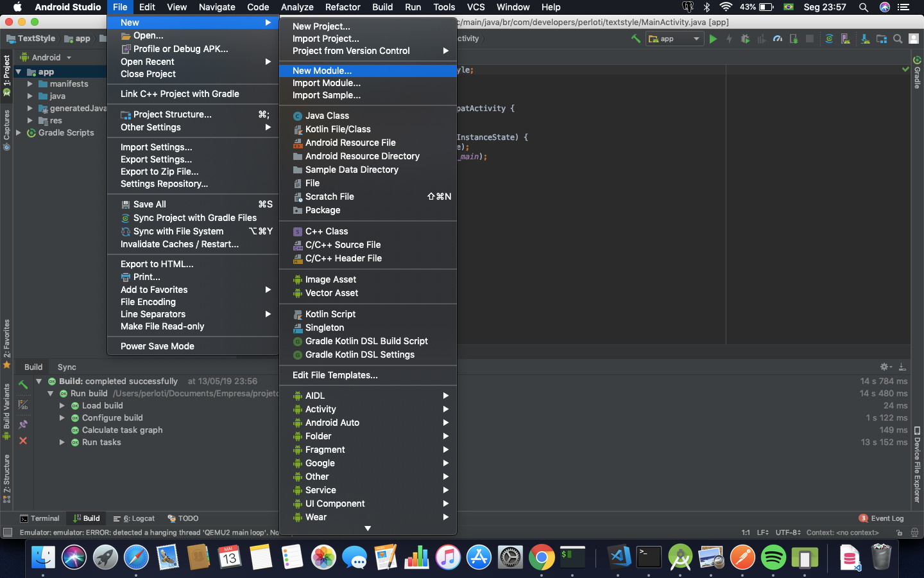
Task: Click the Search Everywhere magnifier in toolbar
Action: pyautogui.click(x=898, y=39)
